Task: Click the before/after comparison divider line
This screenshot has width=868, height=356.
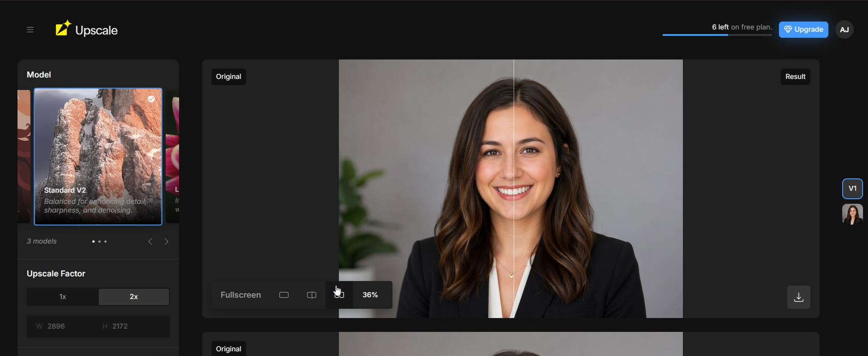Action: (x=514, y=189)
